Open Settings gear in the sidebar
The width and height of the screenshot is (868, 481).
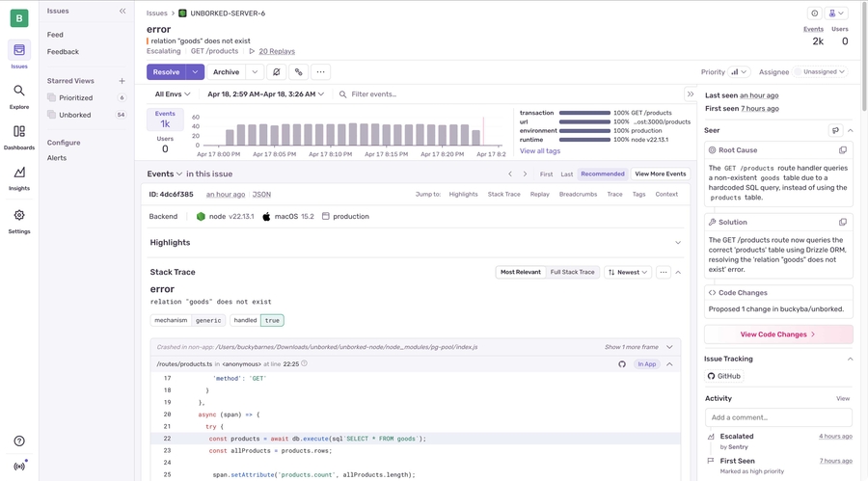pos(19,220)
